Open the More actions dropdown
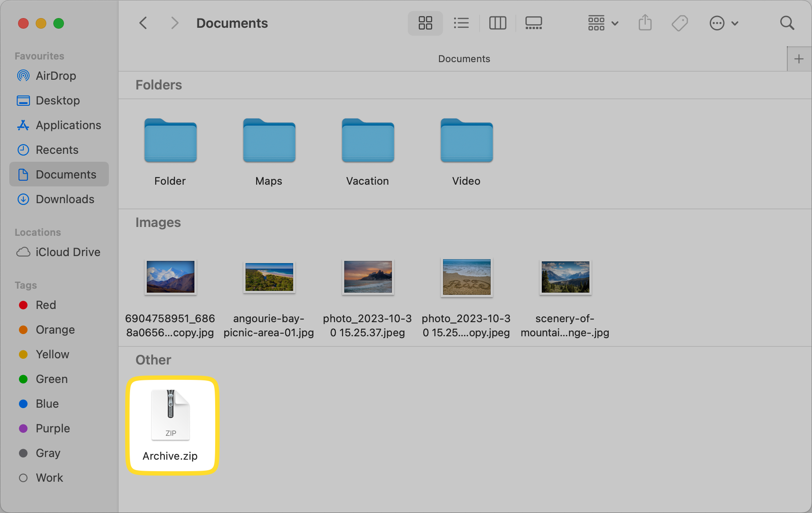 [723, 23]
